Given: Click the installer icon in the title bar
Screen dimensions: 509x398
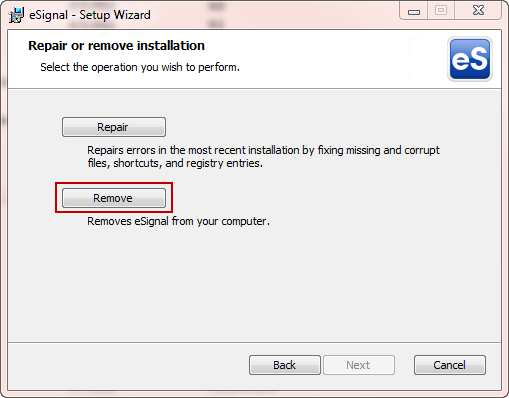Looking at the screenshot, I should (16, 15).
